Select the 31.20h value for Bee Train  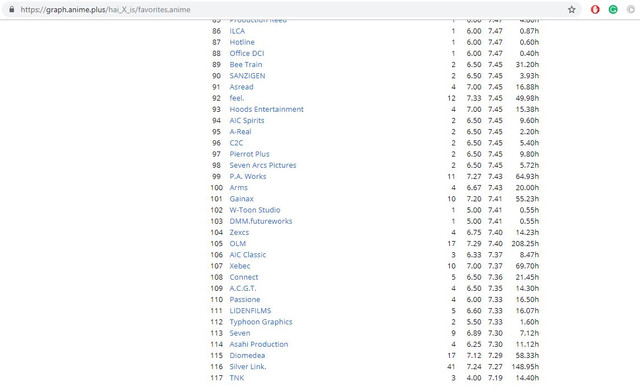click(527, 65)
